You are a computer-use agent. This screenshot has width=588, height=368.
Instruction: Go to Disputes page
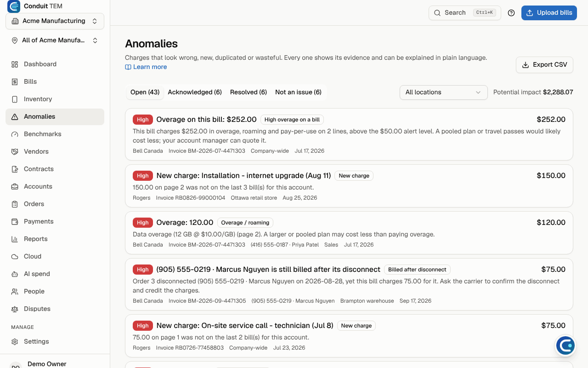(x=55, y=309)
